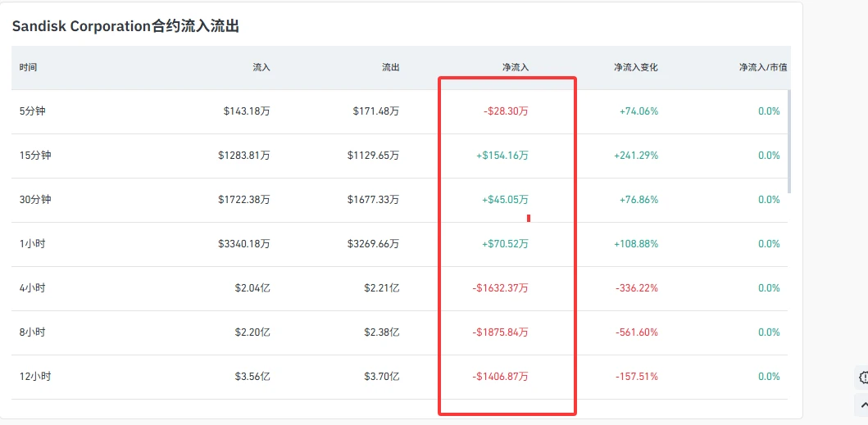Click net inflow -$1632.37万

pyautogui.click(x=501, y=288)
